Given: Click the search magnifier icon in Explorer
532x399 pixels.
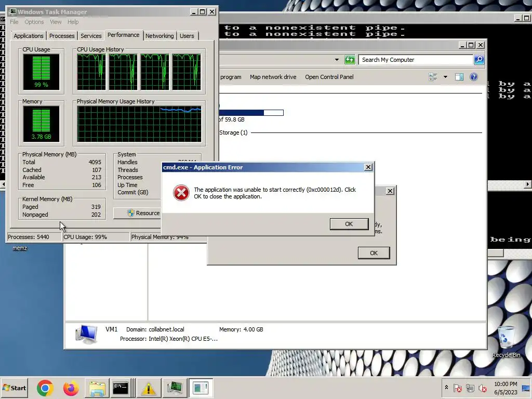Looking at the screenshot, I should pos(478,60).
